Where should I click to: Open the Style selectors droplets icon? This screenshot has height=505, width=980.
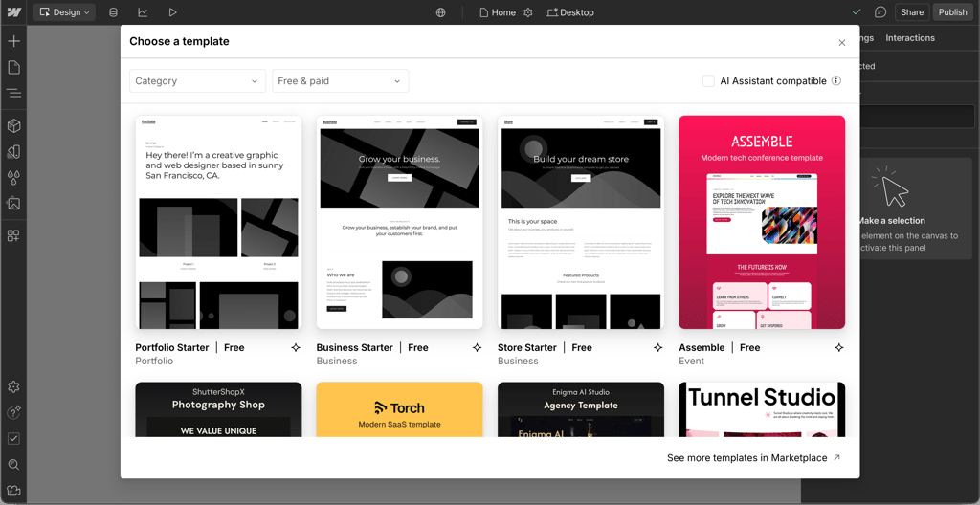tap(13, 178)
